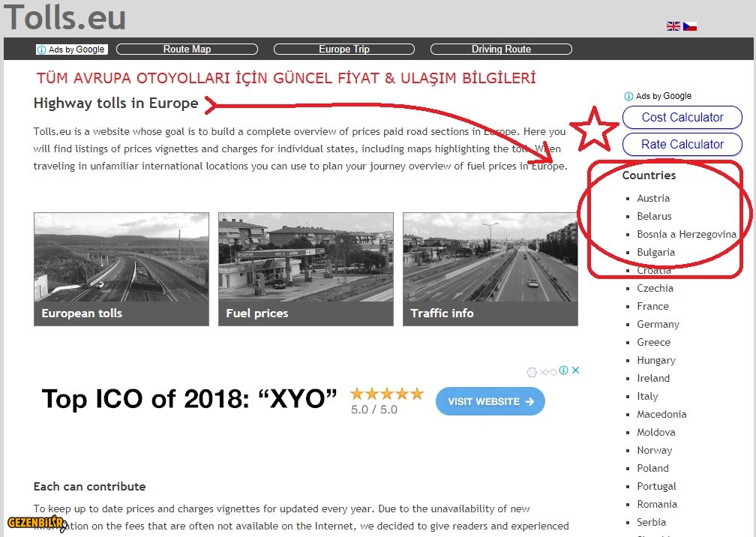The image size is (756, 537).
Task: Click the Rate Calculator button
Action: 682,145
